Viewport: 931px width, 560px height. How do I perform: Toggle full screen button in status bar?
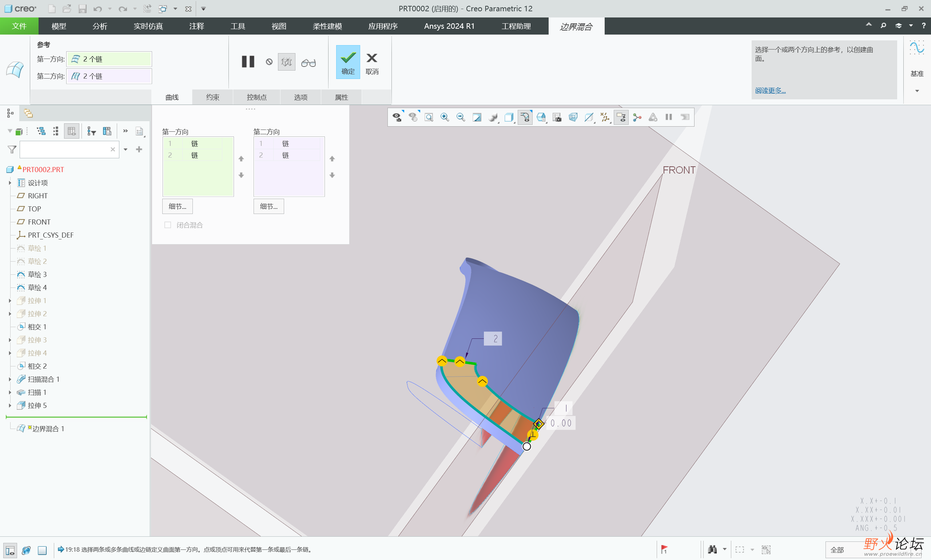click(42, 550)
